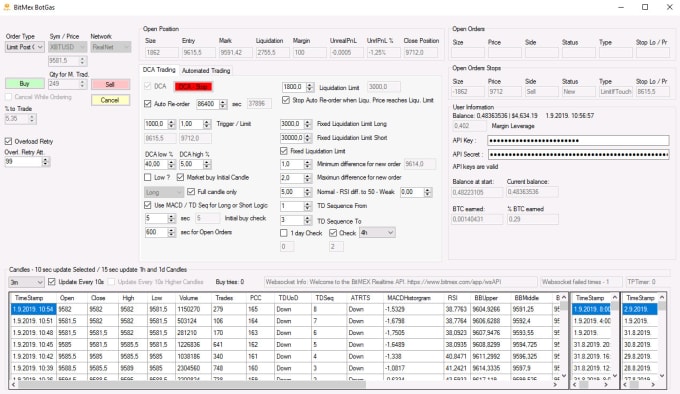
Task: Click the Price 9581.5 spinner arrows
Action: 82,61
